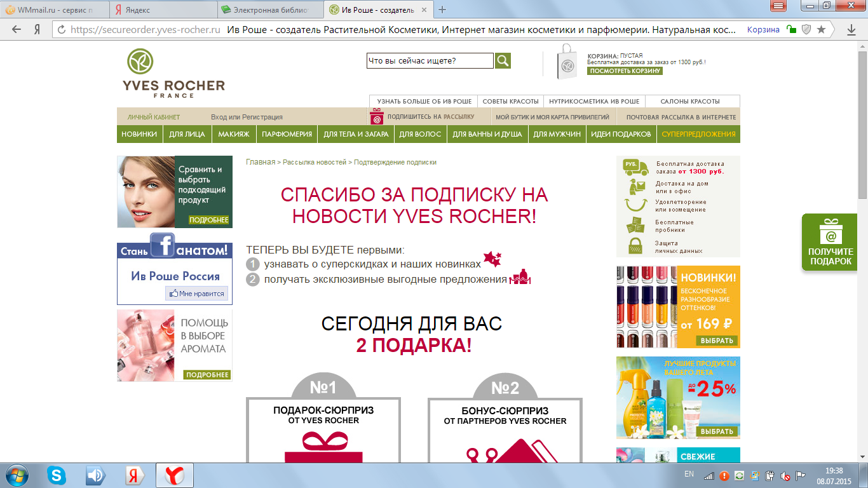868x488 pixels.
Task: Click the shopping bag cart icon
Action: 567,62
